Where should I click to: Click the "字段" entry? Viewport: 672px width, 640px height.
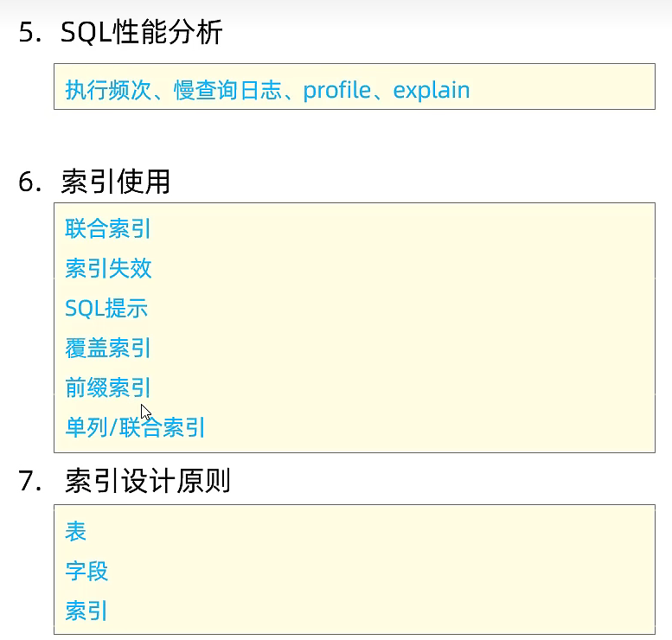(x=86, y=571)
